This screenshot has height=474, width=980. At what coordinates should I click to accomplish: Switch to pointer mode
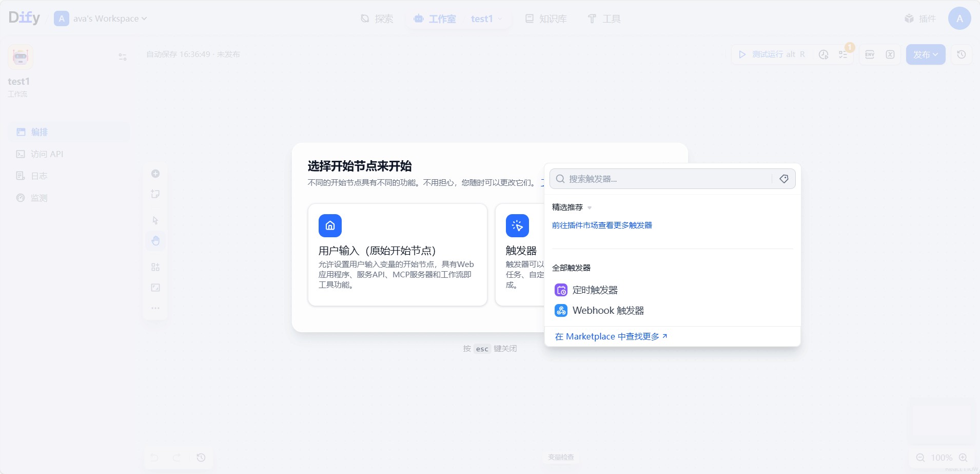click(x=155, y=220)
